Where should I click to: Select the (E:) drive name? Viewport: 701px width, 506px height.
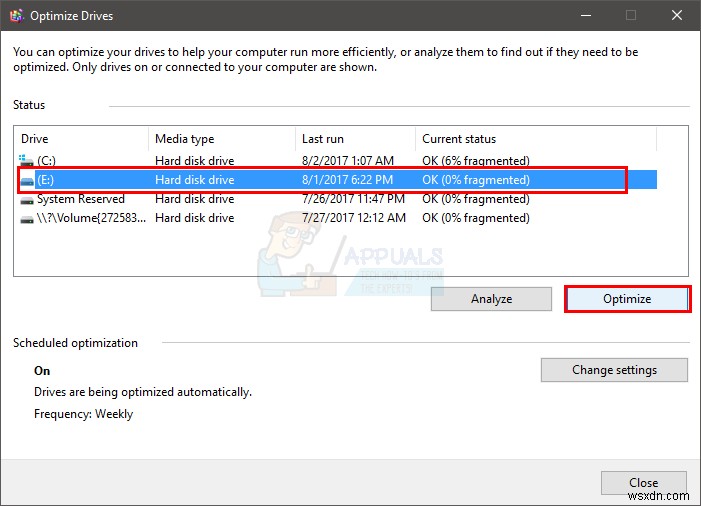(45, 180)
